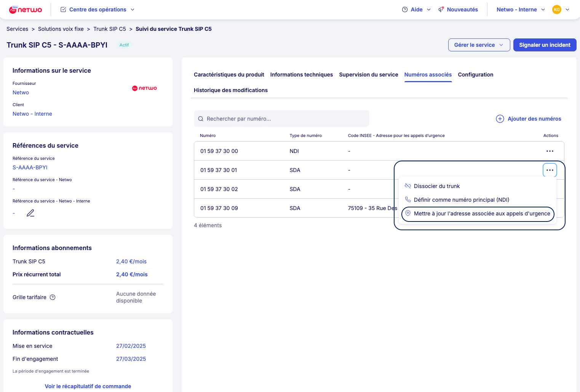This screenshot has width=580, height=392.
Task: Click the 2,40 €/mois Trunk SIP C5 price
Action: (131, 261)
